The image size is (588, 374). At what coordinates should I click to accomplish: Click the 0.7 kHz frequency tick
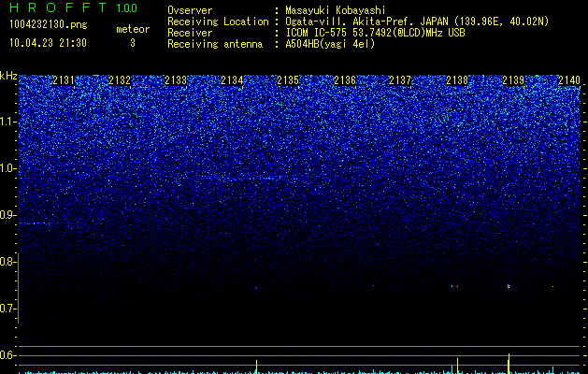coord(7,309)
